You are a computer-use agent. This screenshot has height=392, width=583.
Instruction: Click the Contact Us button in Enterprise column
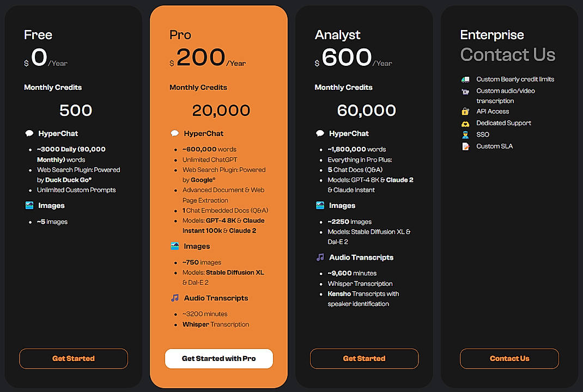coord(509,358)
